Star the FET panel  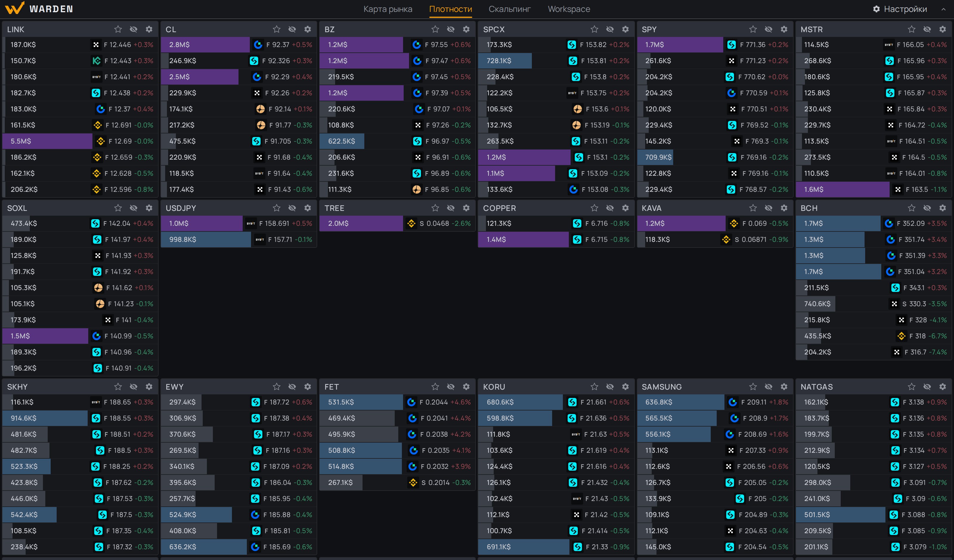coord(435,386)
